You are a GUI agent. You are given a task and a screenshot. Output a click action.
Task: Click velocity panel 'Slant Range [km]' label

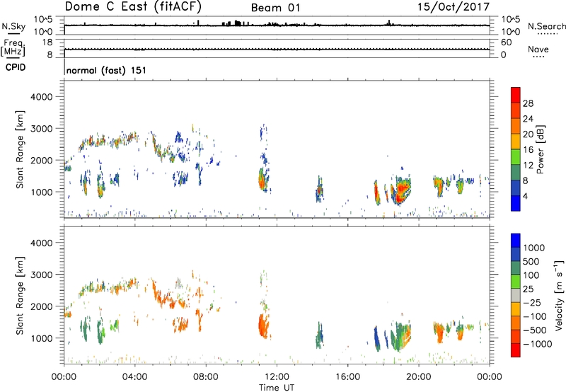click(x=20, y=296)
